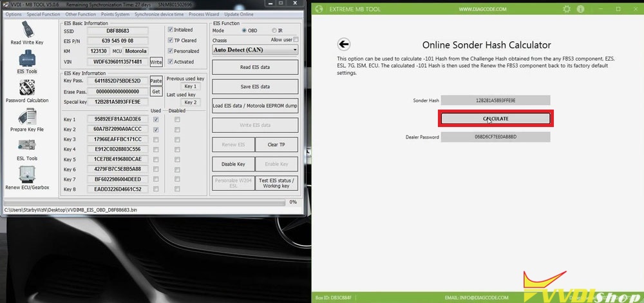Tick Key 5 Used checkbox
Image resolution: width=644 pixels, height=303 pixels.
pyautogui.click(x=156, y=159)
